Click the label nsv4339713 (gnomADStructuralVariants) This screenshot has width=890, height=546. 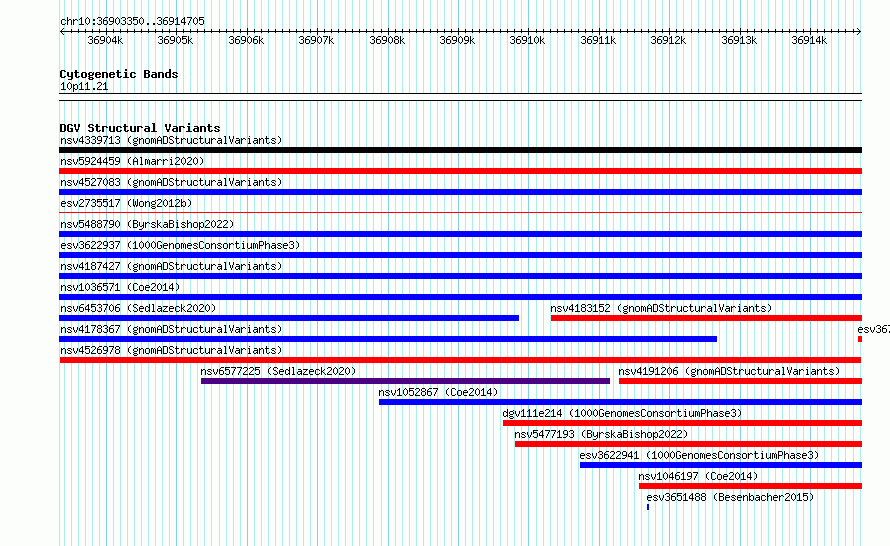[x=171, y=140]
